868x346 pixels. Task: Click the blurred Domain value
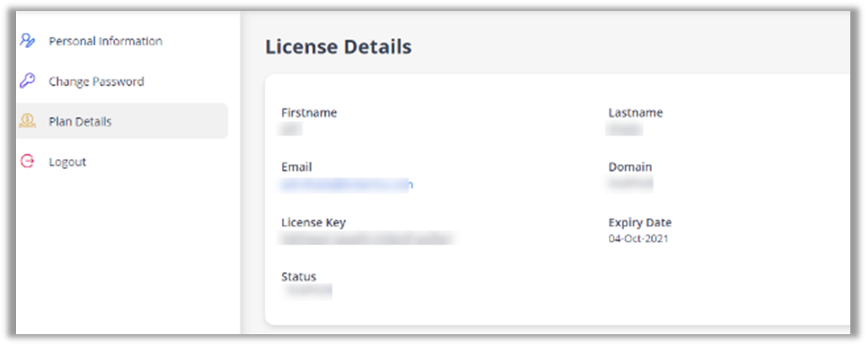click(631, 183)
